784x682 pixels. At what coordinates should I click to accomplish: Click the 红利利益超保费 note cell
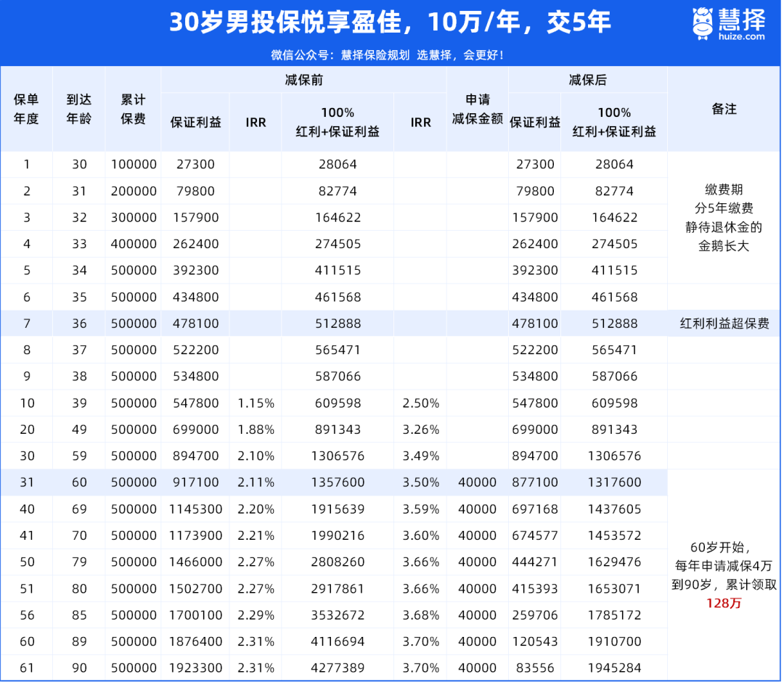[724, 324]
